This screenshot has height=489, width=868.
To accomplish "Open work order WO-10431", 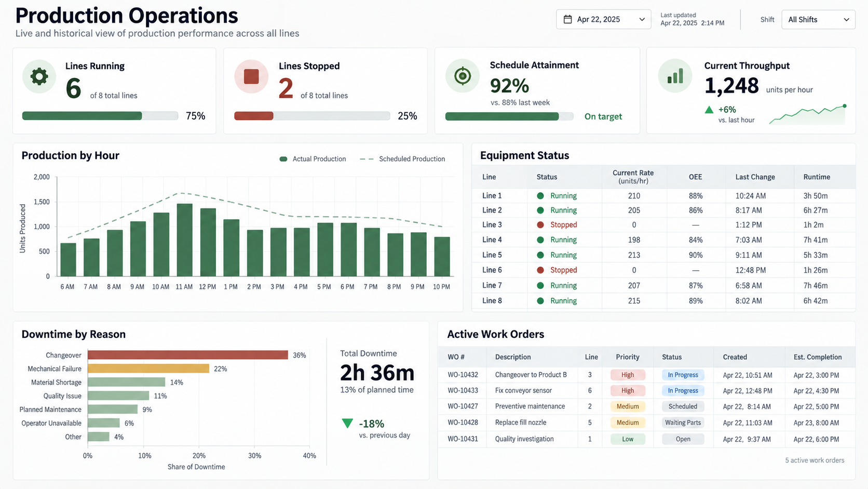I will (463, 439).
